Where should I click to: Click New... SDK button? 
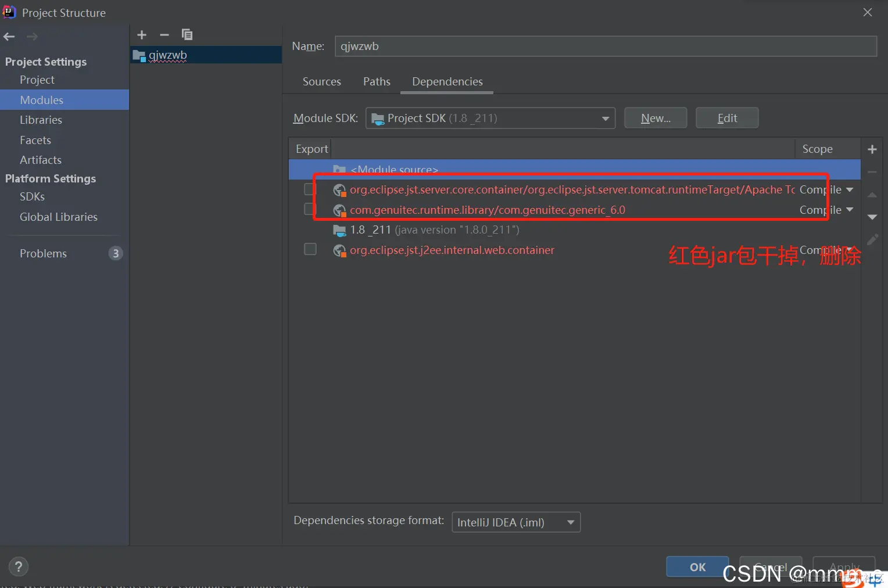coord(656,118)
